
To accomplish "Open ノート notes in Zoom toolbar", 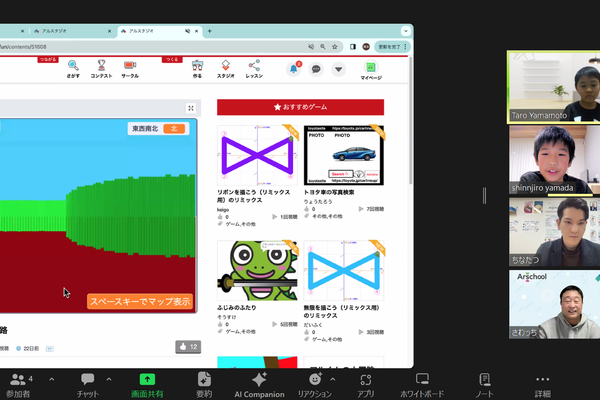I will point(484,385).
